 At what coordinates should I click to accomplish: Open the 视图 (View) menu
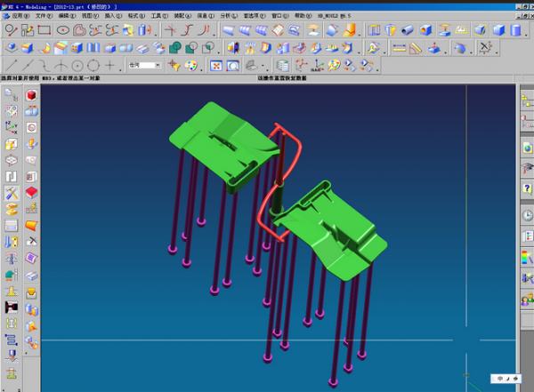tap(90, 16)
